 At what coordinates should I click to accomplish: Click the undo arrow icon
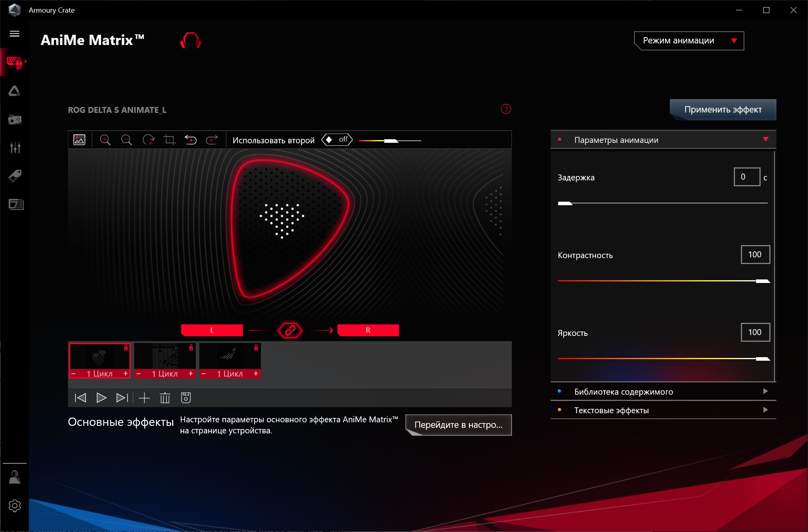coord(191,140)
